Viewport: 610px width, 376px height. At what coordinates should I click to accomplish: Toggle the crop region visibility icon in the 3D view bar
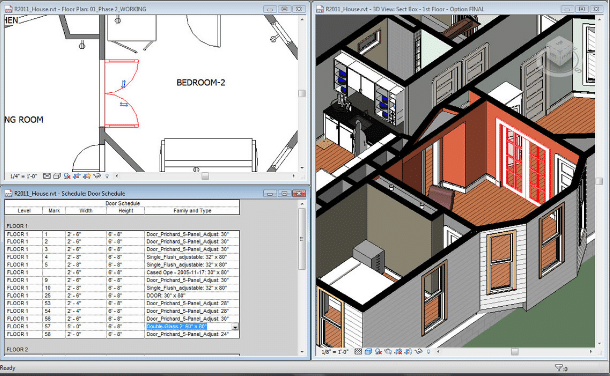tap(408, 352)
